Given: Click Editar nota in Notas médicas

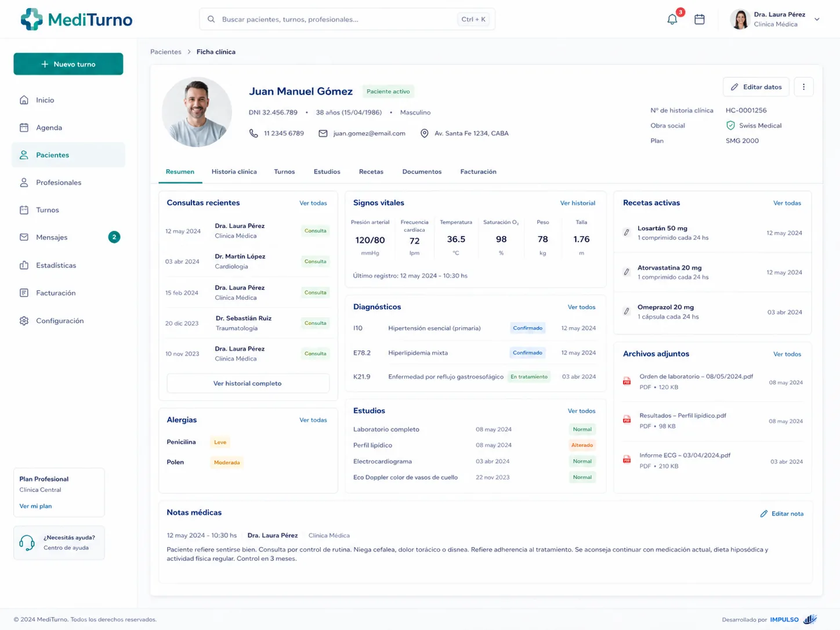Looking at the screenshot, I should [x=782, y=513].
